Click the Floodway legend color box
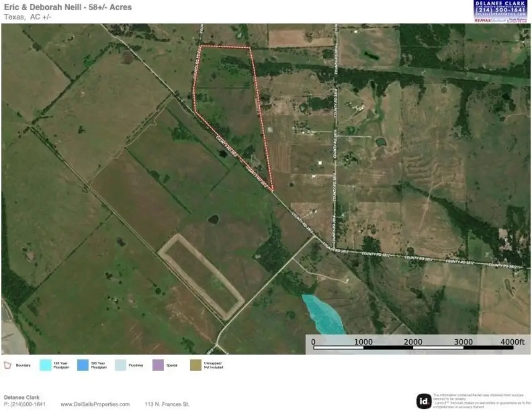The image size is (532, 411). (121, 365)
